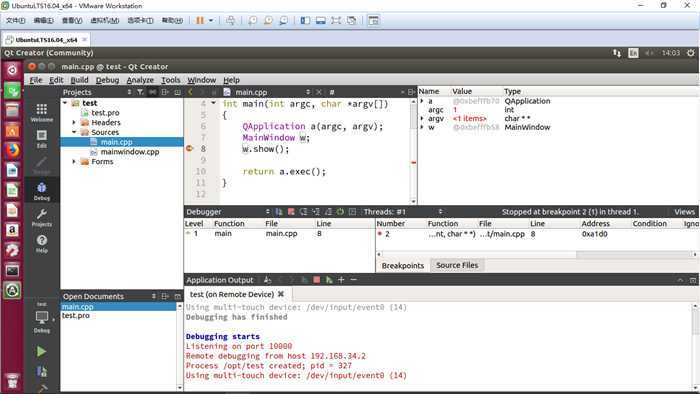Open the Views menu toggle in debugger bar
Viewport: 700px width, 394px height.
[x=684, y=212]
